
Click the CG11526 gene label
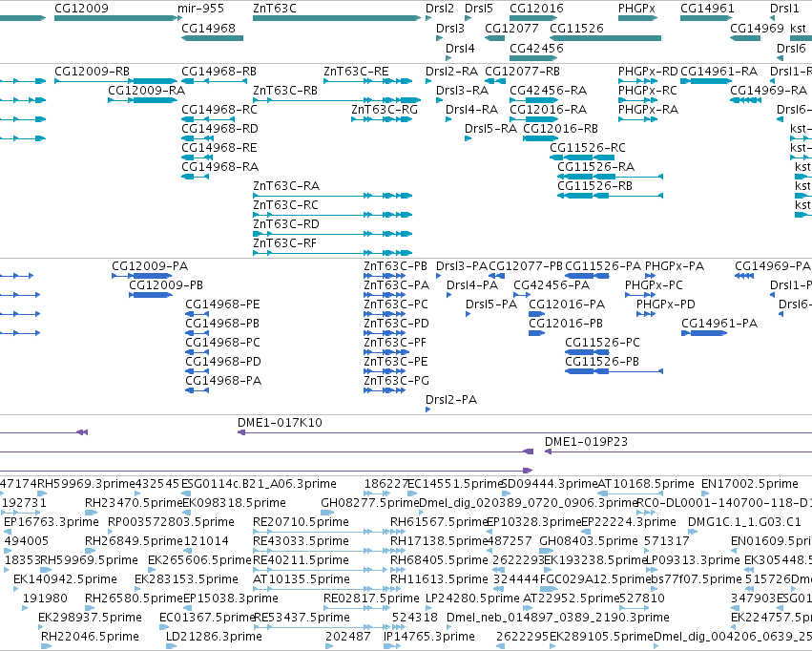click(x=577, y=28)
